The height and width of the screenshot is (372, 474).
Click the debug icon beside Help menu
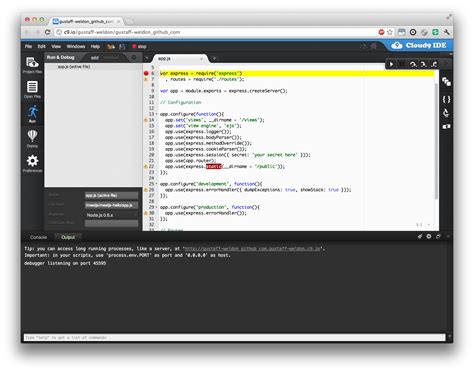click(x=111, y=47)
